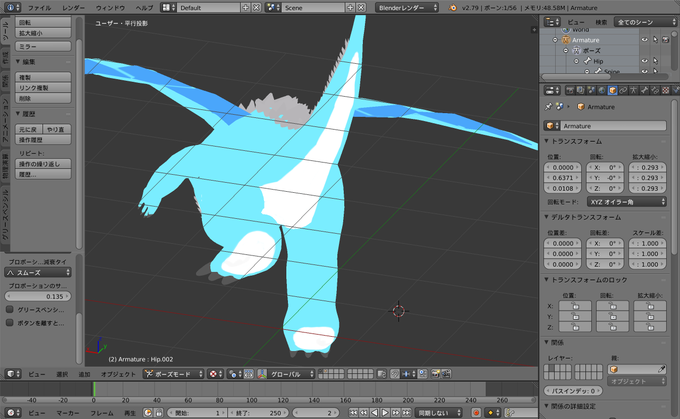Click the 操作の繰り返し button
This screenshot has height=419, width=680.
(x=43, y=164)
